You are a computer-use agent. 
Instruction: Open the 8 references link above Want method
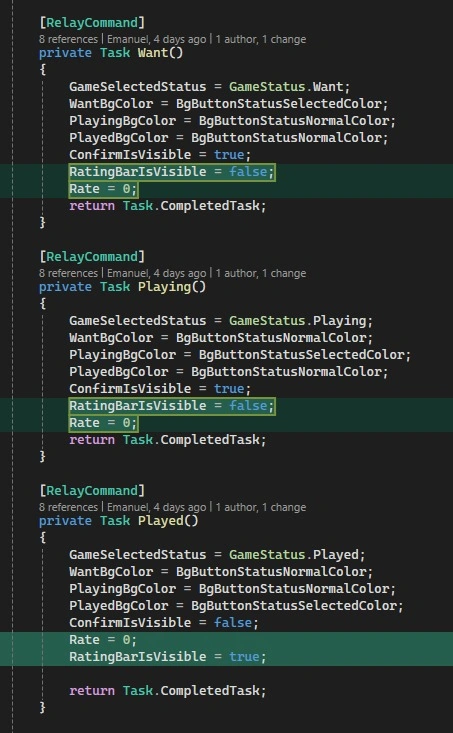point(68,39)
